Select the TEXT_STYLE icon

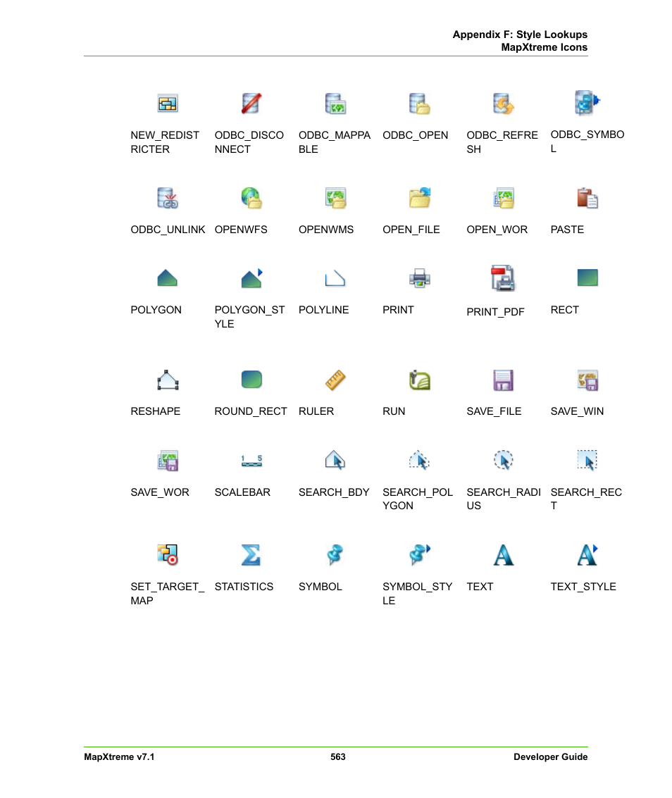point(587,555)
